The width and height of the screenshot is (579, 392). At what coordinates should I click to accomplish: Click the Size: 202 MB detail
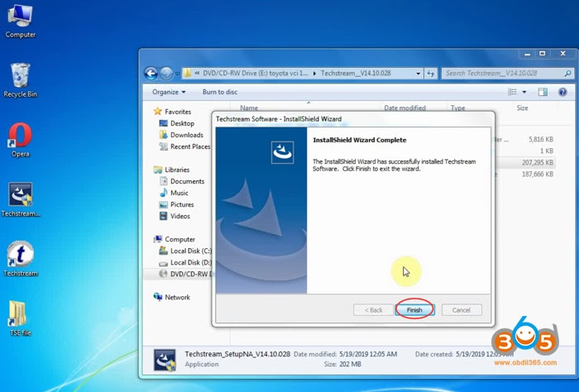point(342,365)
